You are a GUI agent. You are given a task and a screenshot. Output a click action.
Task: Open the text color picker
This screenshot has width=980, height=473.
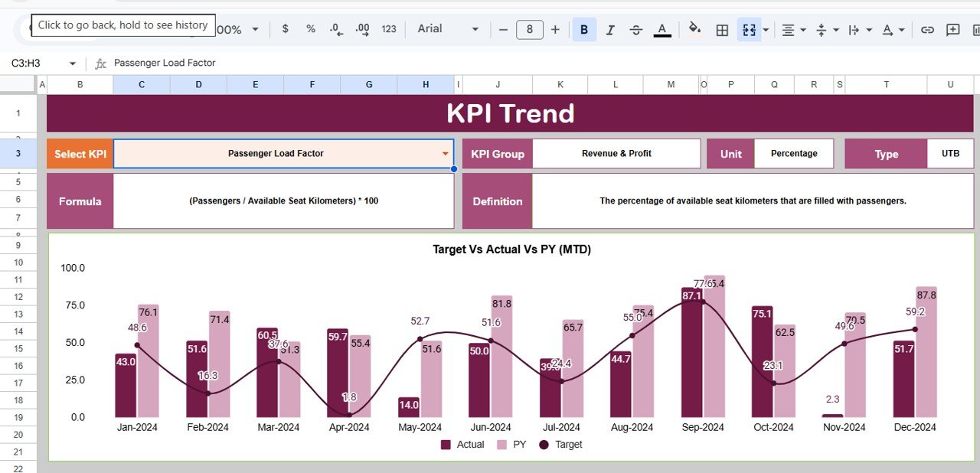(662, 30)
